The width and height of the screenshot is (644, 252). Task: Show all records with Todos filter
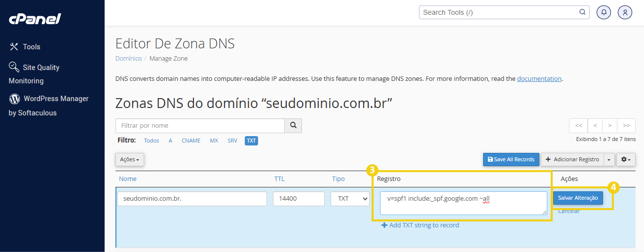(152, 141)
